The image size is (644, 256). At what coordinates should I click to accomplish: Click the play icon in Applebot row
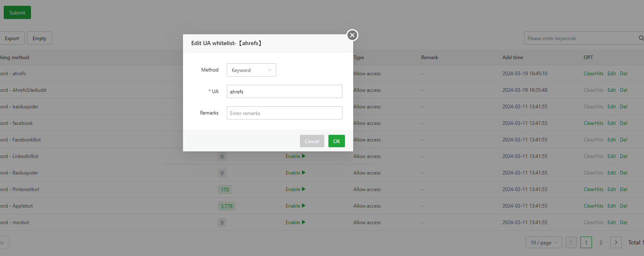304,206
